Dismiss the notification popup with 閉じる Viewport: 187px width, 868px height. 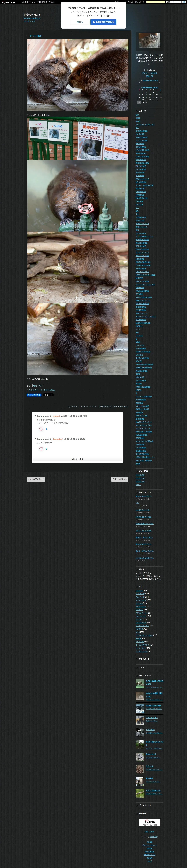click(x=80, y=22)
